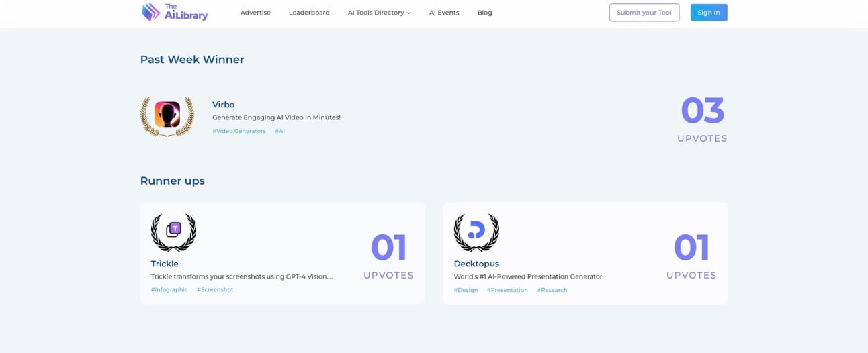The width and height of the screenshot is (868, 353).
Task: Click the 'Generate Engaging AI Video in Minutes!' text
Action: (276, 117)
